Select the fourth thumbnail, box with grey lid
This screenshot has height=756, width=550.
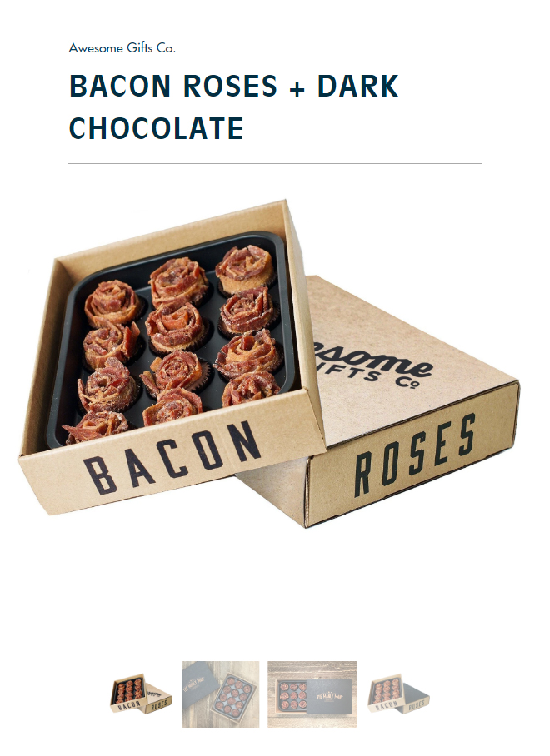point(398,694)
